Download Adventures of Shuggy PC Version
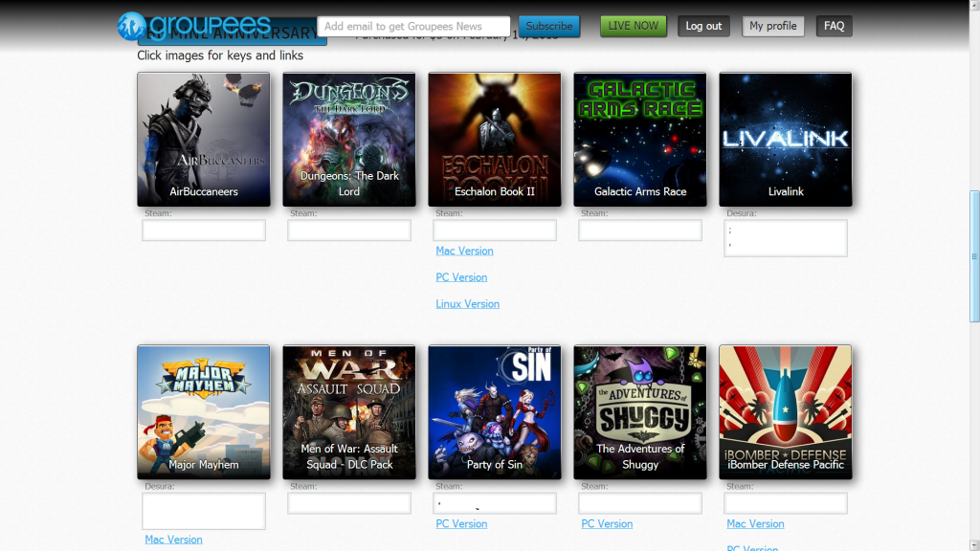 pyautogui.click(x=607, y=523)
